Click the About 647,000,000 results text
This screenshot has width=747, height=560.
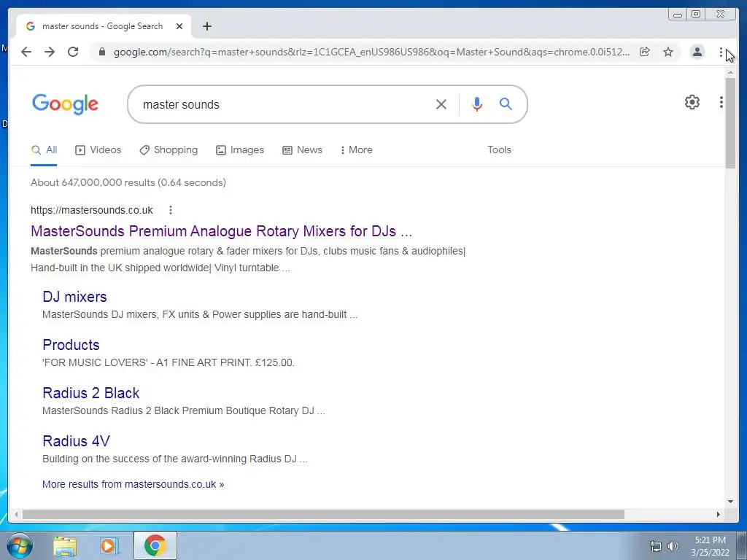[128, 182]
